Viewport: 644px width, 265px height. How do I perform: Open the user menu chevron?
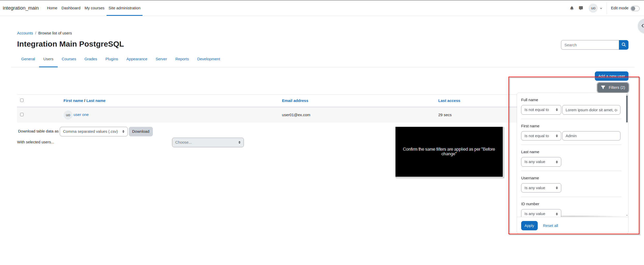tap(601, 8)
